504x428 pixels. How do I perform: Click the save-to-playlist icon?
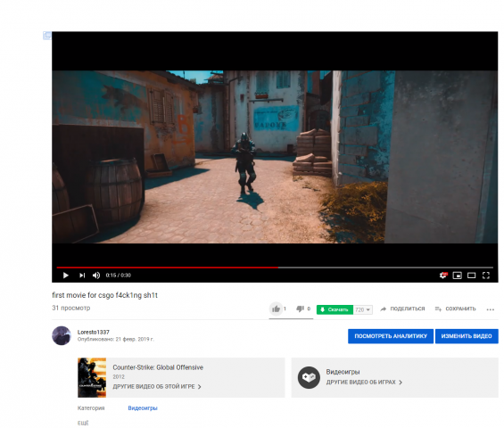tap(438, 309)
